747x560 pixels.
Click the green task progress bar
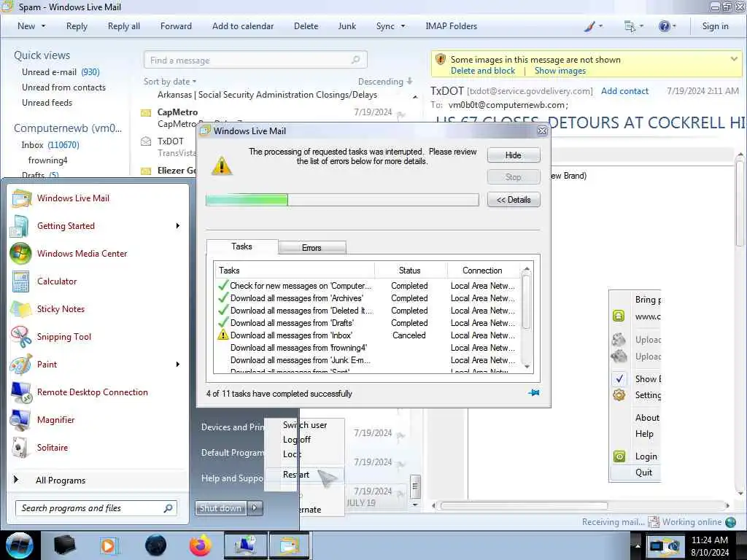(342, 200)
